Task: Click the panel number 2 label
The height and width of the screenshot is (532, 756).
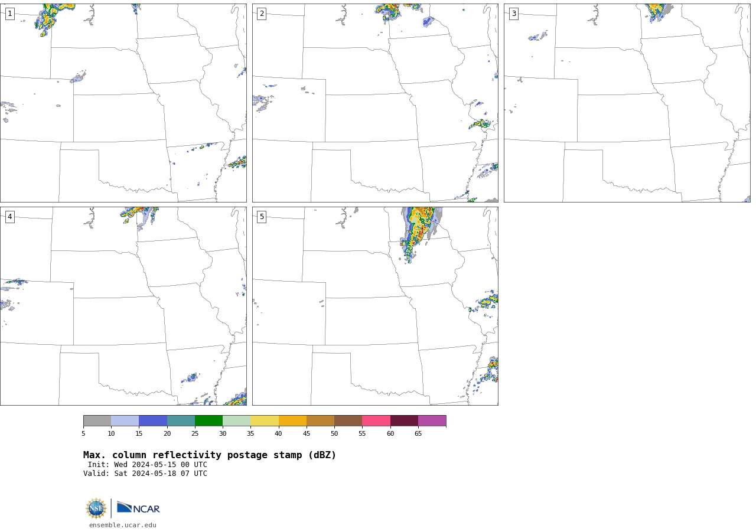Action: [262, 14]
